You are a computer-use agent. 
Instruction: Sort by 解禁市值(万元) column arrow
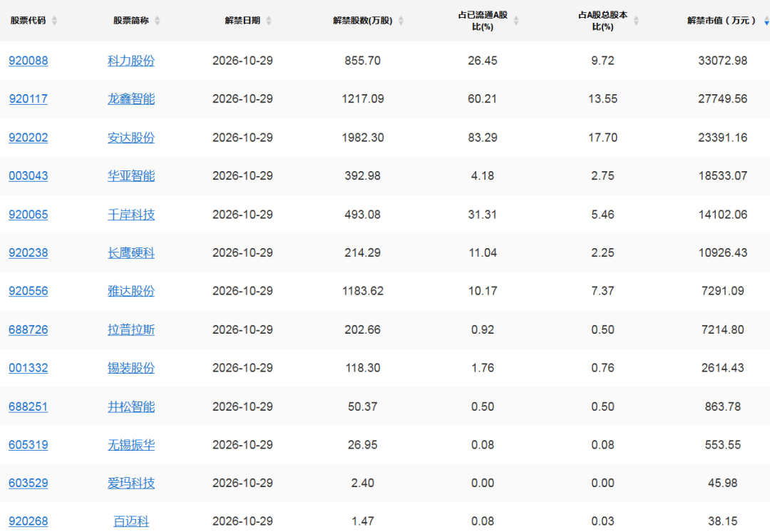tap(766, 21)
